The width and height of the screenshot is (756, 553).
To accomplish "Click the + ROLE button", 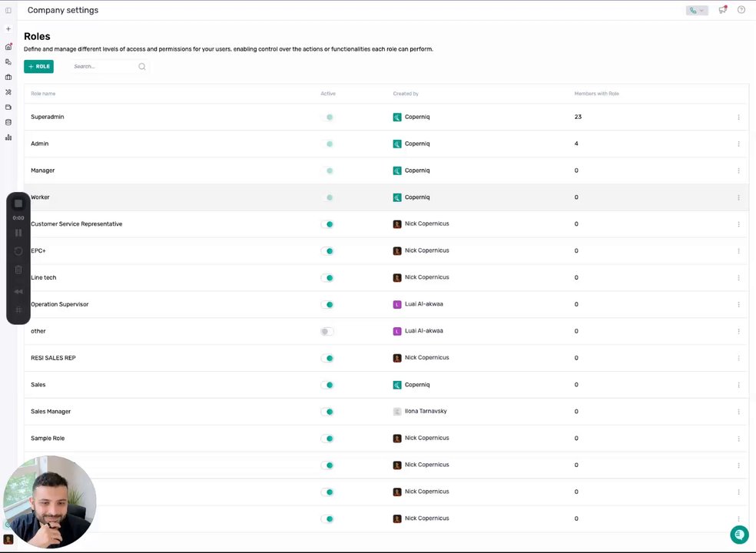I will pos(38,67).
